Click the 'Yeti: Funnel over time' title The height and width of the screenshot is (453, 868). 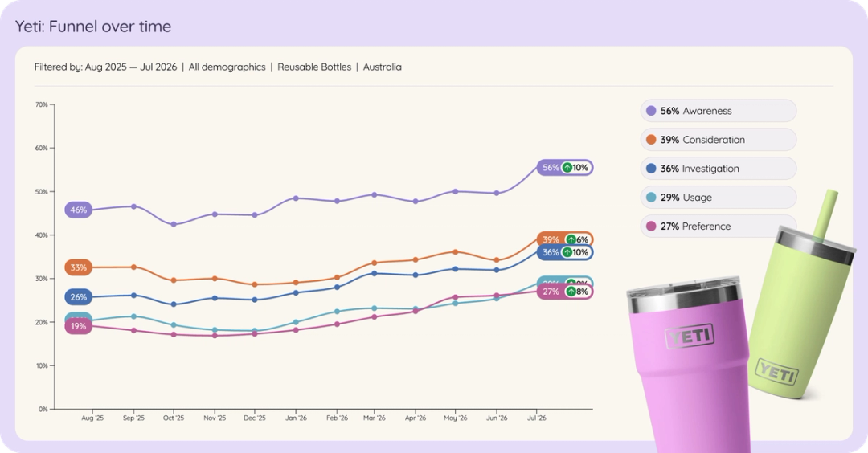93,26
